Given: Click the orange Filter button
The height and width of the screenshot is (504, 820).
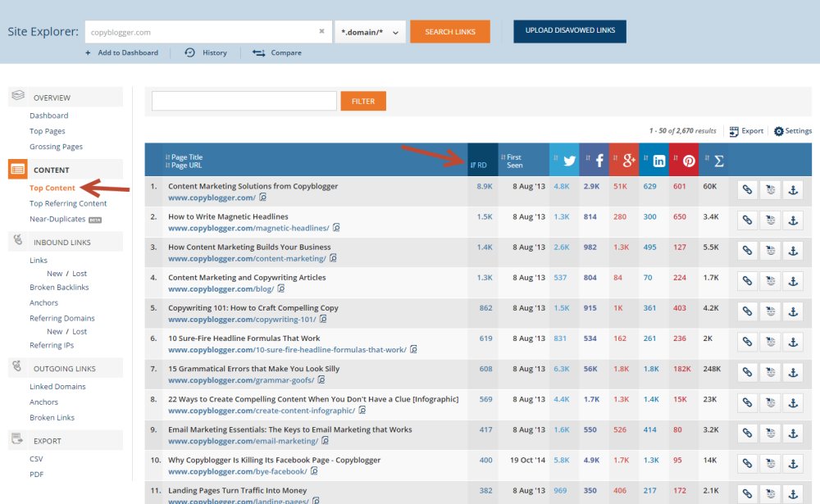Looking at the screenshot, I should point(363,101).
